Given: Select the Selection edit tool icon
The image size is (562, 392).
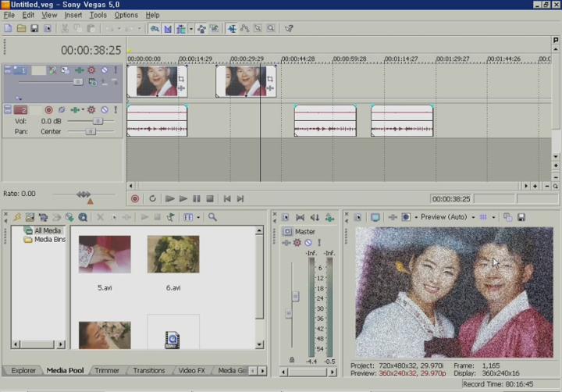Looking at the screenshot, I should coord(258,28).
